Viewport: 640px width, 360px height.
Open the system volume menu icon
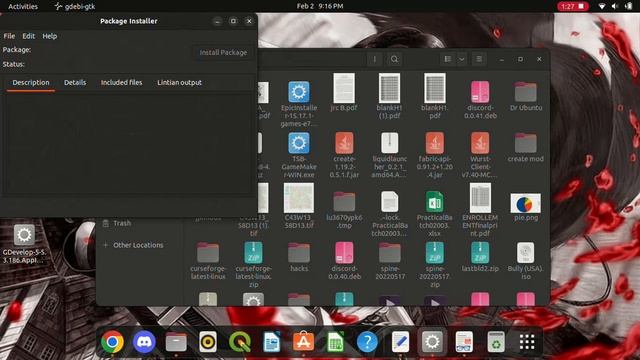pyautogui.click(x=615, y=6)
